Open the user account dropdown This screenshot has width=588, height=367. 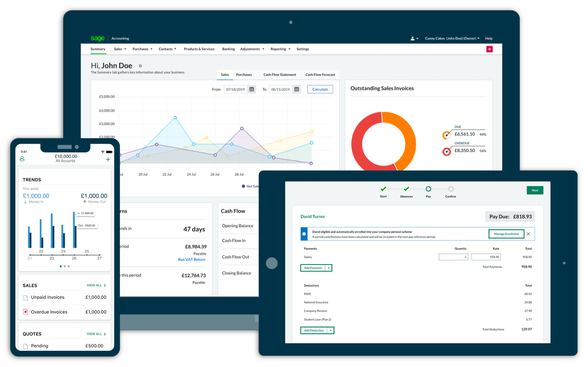414,38
